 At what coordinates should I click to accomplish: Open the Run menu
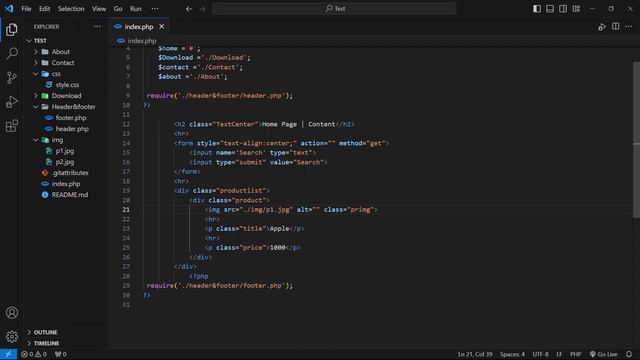click(x=136, y=9)
